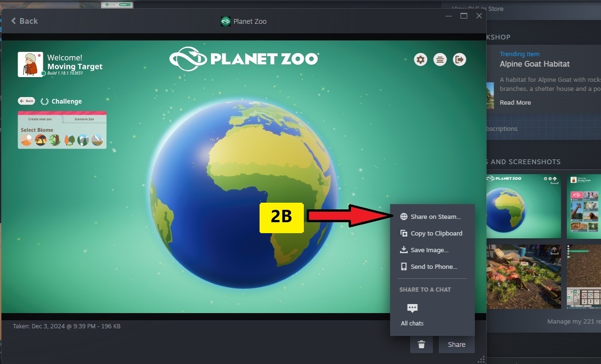Maximize the screenshot viewer window
The image size is (601, 364).
[x=464, y=16]
